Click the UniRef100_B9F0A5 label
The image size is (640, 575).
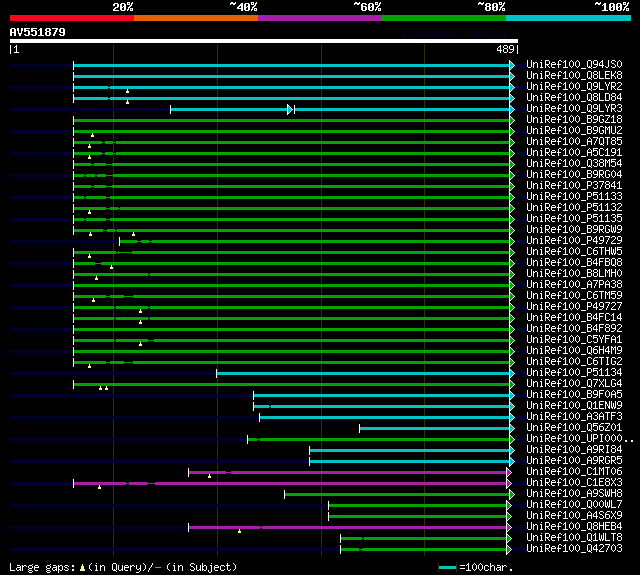click(x=574, y=395)
